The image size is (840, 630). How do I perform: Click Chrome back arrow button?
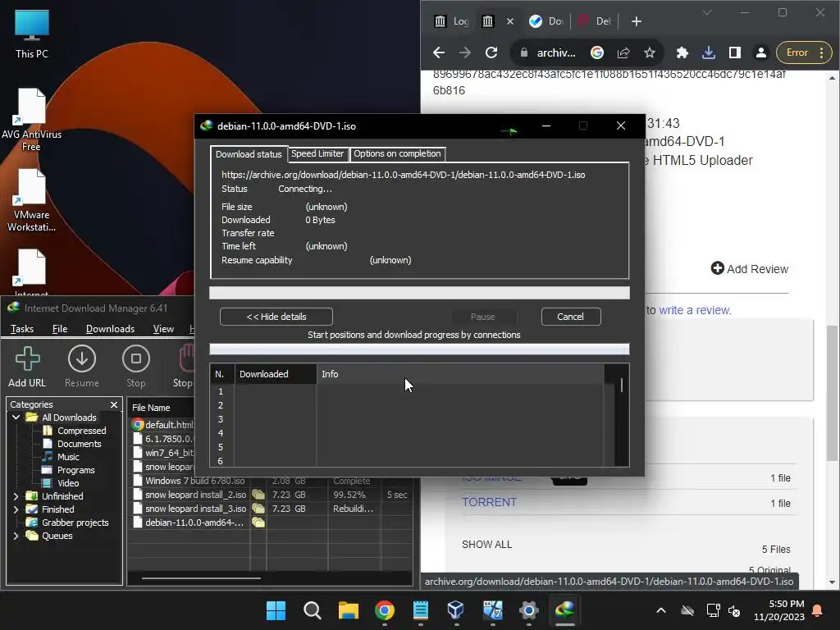click(x=439, y=52)
